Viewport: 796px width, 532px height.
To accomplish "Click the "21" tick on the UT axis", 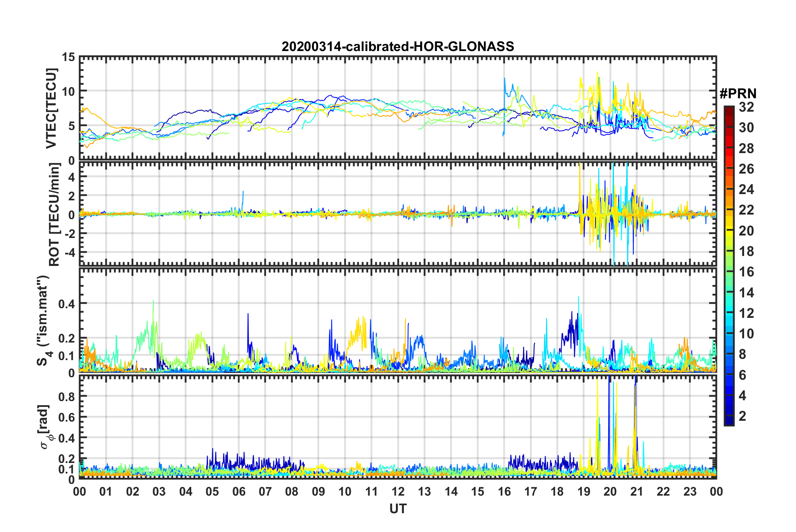I will point(637,491).
